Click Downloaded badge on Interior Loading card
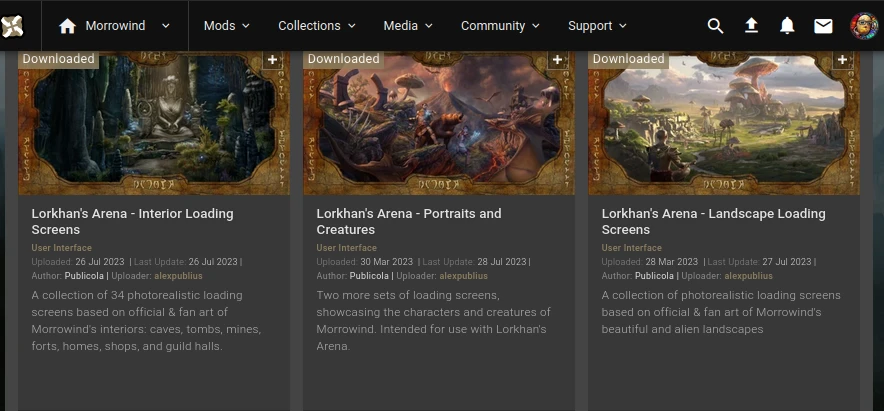Image resolution: width=884 pixels, height=411 pixels. click(x=59, y=59)
